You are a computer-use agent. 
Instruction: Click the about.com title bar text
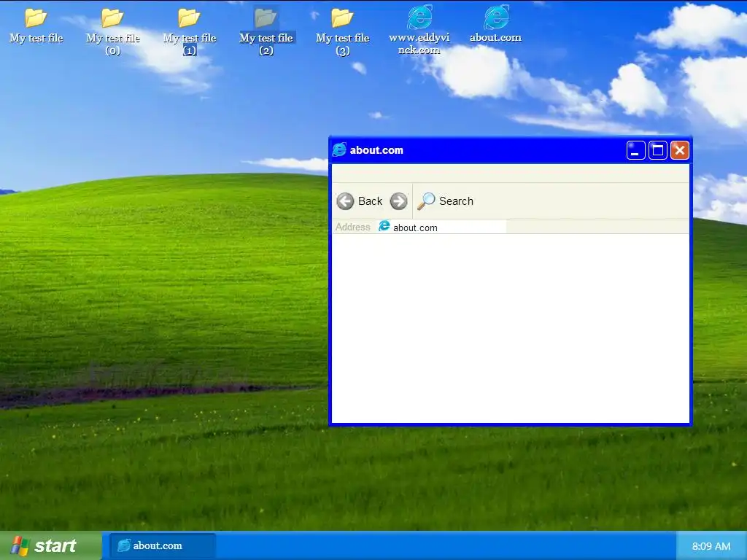point(376,150)
